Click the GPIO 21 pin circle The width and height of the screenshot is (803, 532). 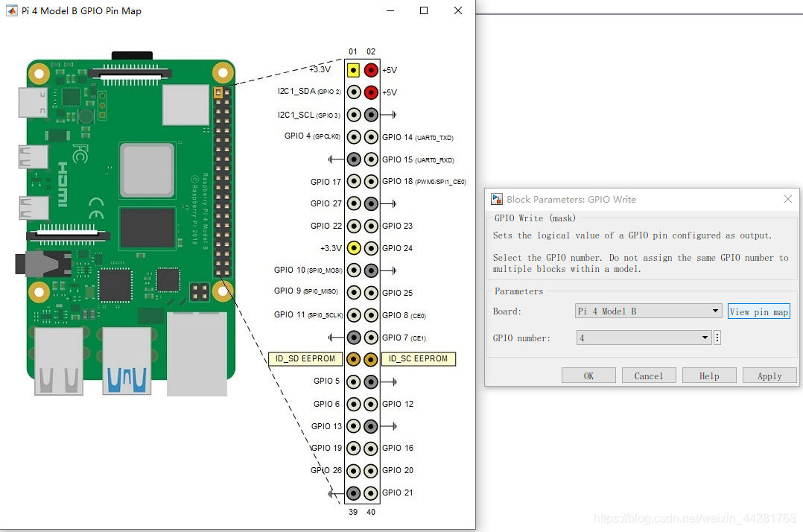[x=371, y=493]
